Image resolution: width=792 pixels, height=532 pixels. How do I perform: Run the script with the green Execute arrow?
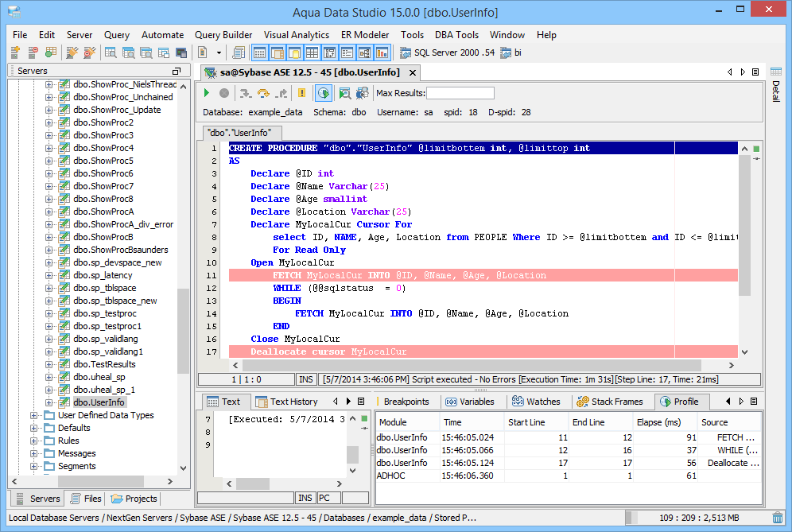(x=207, y=93)
